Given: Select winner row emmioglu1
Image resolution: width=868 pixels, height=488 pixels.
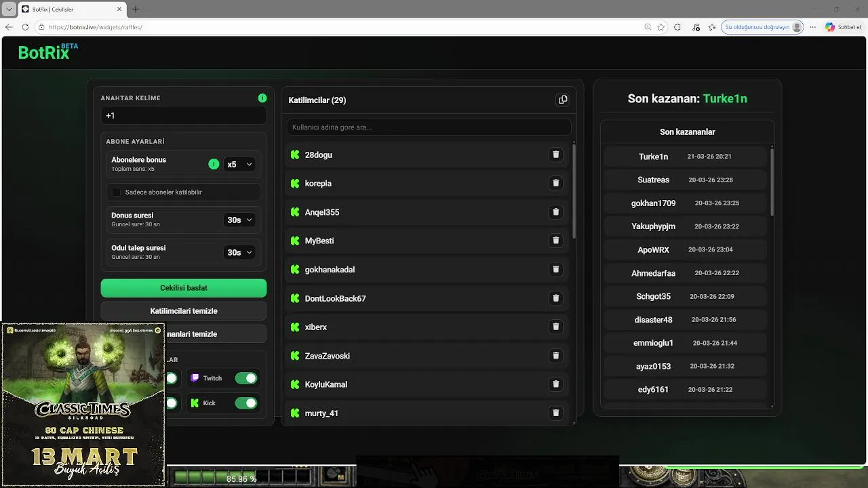Looking at the screenshot, I should click(686, 343).
